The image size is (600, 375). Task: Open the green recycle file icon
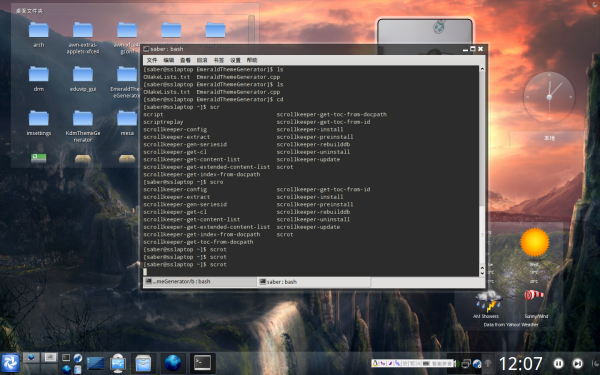tap(39, 158)
